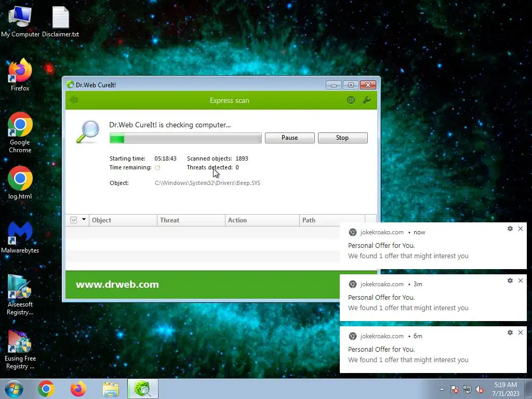
Task: Click the 'Express scan' header title
Action: (x=229, y=100)
